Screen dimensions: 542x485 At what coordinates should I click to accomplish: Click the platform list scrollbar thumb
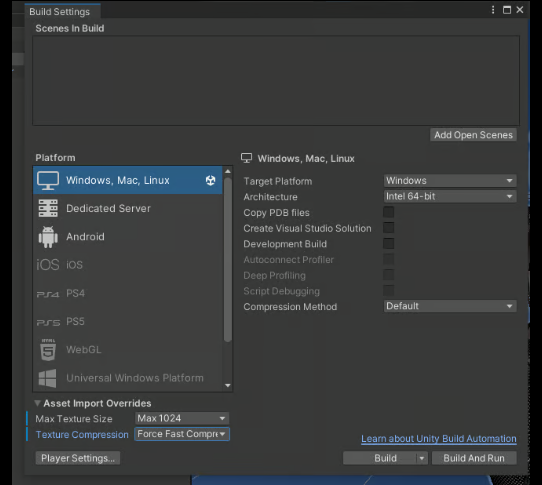pyautogui.click(x=227, y=259)
